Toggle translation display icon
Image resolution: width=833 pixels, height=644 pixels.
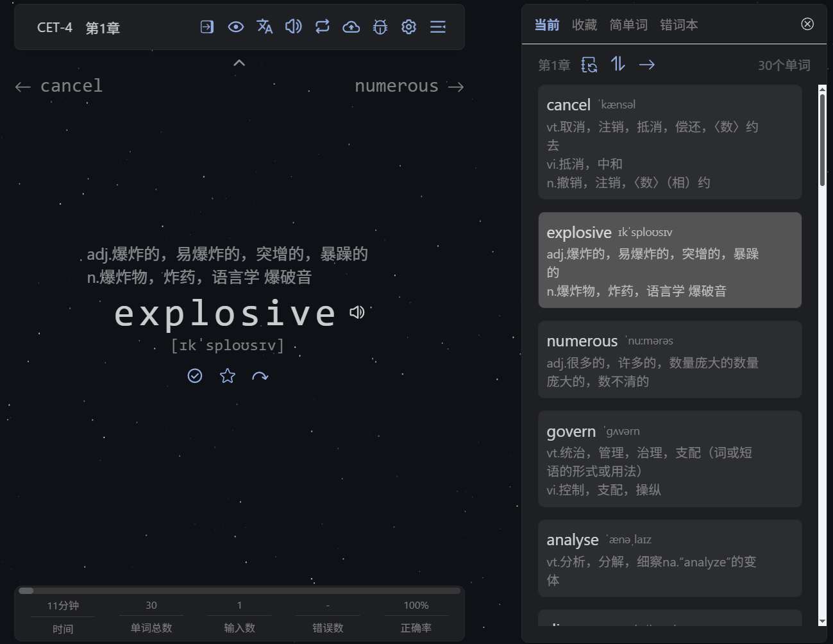click(x=265, y=27)
